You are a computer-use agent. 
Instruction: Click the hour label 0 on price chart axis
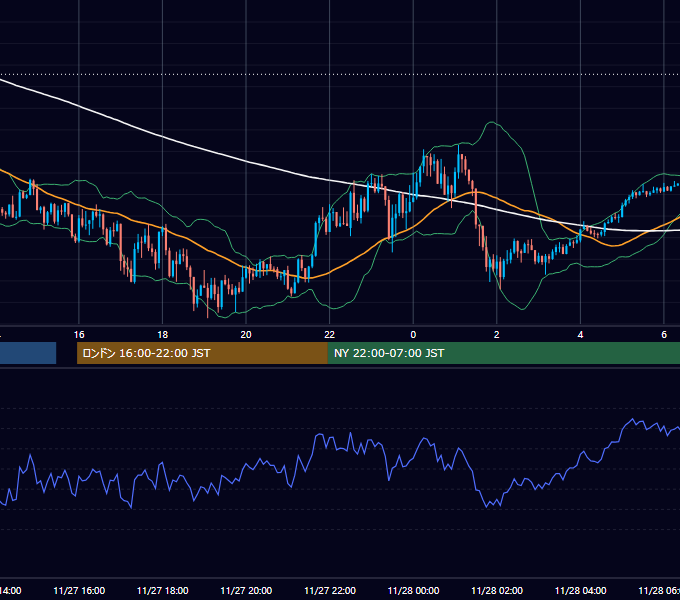click(413, 335)
